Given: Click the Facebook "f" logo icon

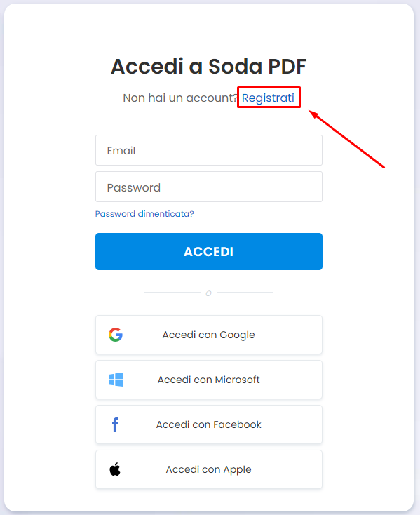Looking at the screenshot, I should (x=115, y=424).
